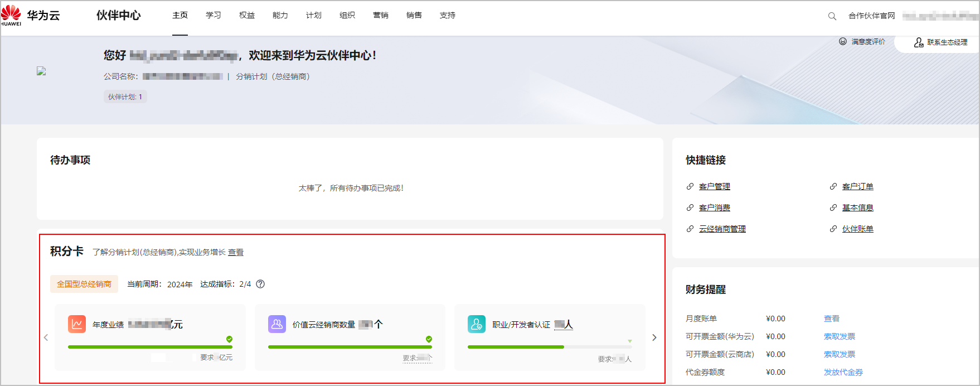Open the 客户管理 quick link
Viewport: 980px width, 386px height.
[x=715, y=186]
